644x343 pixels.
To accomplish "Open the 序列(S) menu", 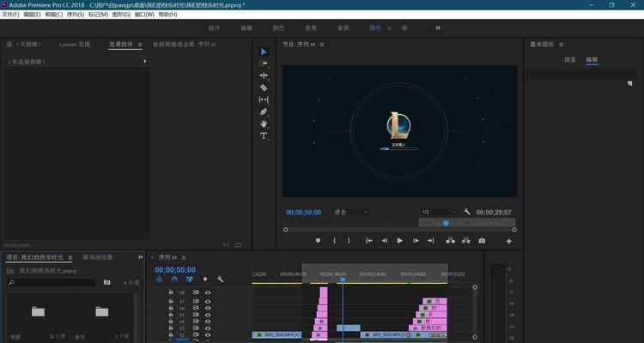I will 76,15.
